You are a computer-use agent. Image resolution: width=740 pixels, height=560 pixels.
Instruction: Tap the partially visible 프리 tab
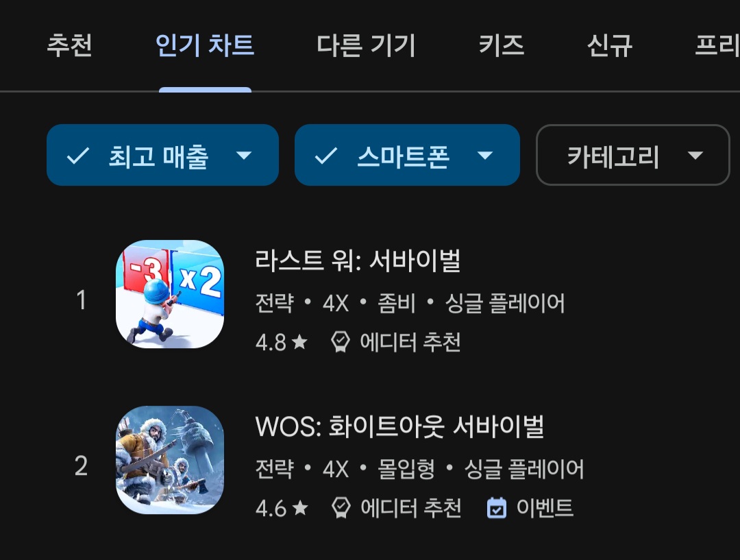(717, 46)
